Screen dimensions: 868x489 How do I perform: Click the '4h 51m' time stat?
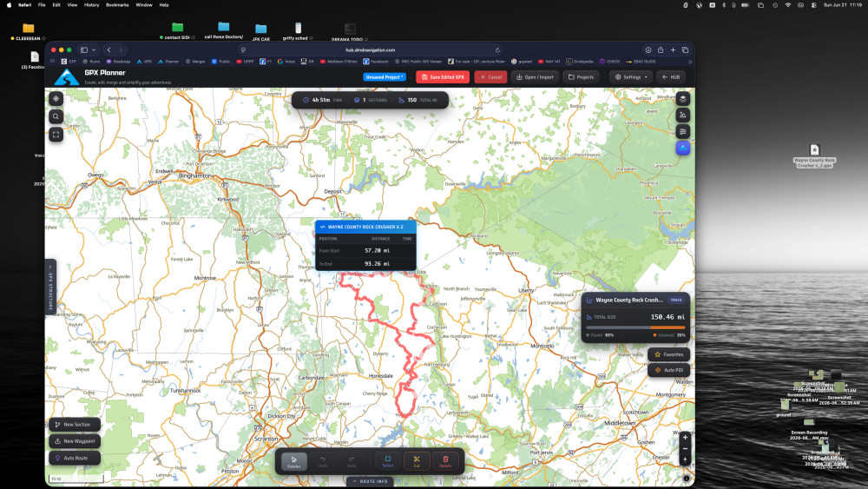tap(320, 100)
